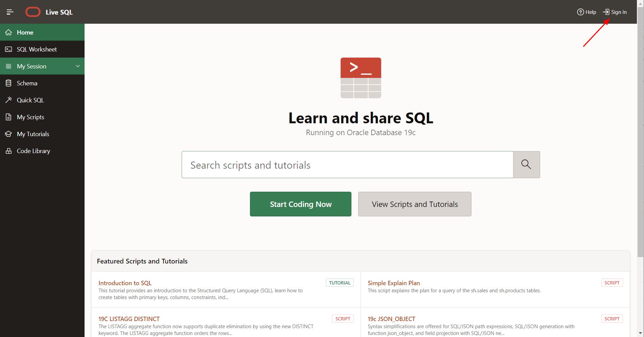Click SCRIPT badge beside Simple Explain Plan
Viewport: 644px width, 337px height.
[612, 283]
